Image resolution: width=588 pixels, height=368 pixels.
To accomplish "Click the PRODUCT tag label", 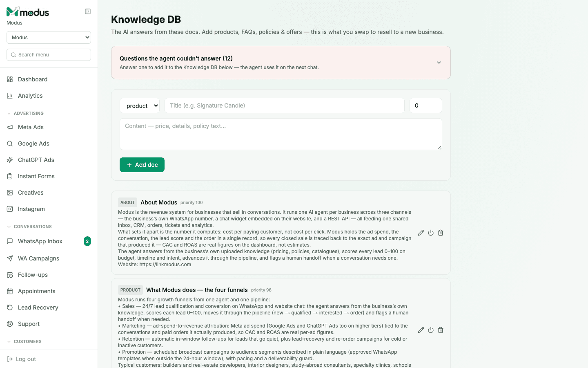I will pyautogui.click(x=130, y=290).
